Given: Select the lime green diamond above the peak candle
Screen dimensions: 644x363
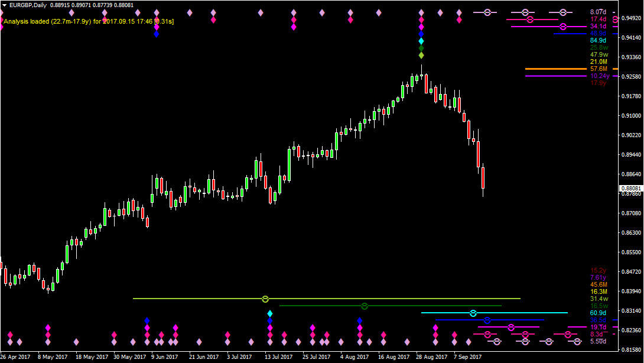Looking at the screenshot, I should tap(421, 55).
